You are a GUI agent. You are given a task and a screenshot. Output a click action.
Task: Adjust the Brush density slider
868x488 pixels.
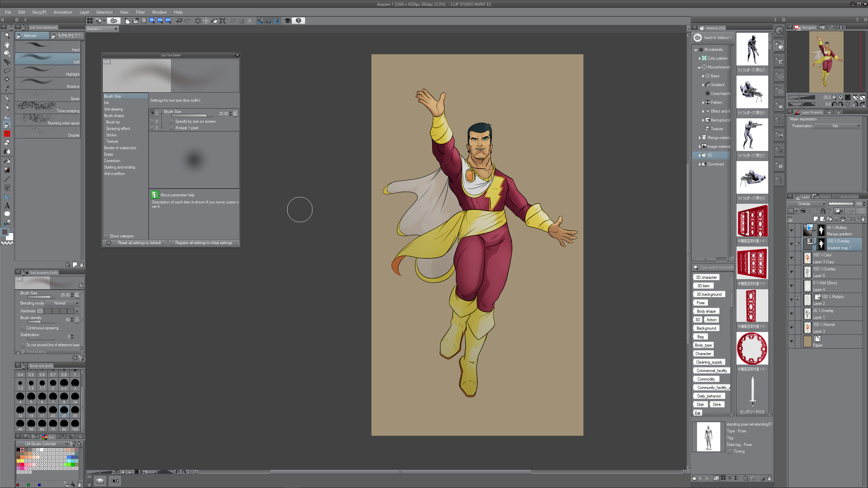point(41,321)
